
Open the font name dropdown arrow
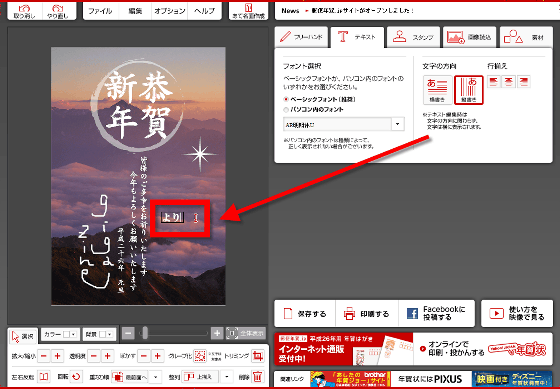click(x=398, y=124)
